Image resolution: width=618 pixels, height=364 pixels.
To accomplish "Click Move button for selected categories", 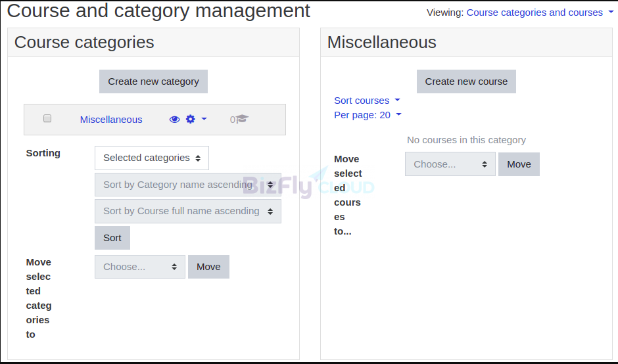I will (208, 267).
